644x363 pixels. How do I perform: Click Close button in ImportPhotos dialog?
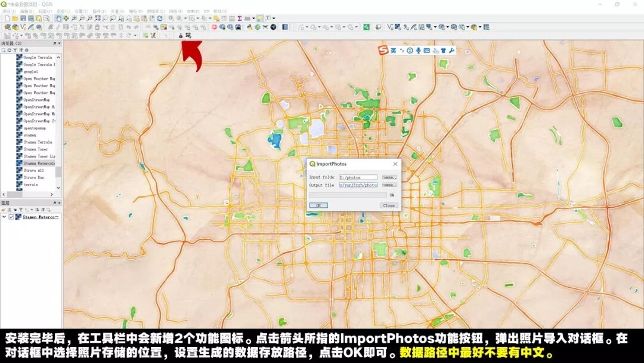click(x=389, y=205)
